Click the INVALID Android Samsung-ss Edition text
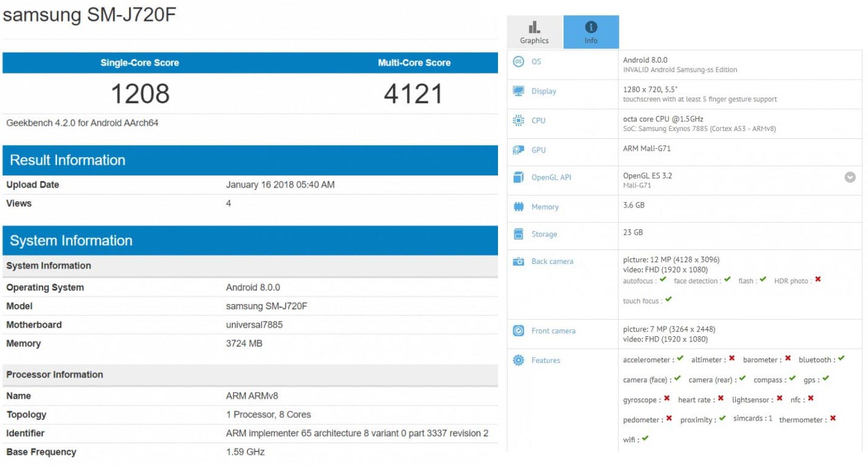 (x=680, y=70)
